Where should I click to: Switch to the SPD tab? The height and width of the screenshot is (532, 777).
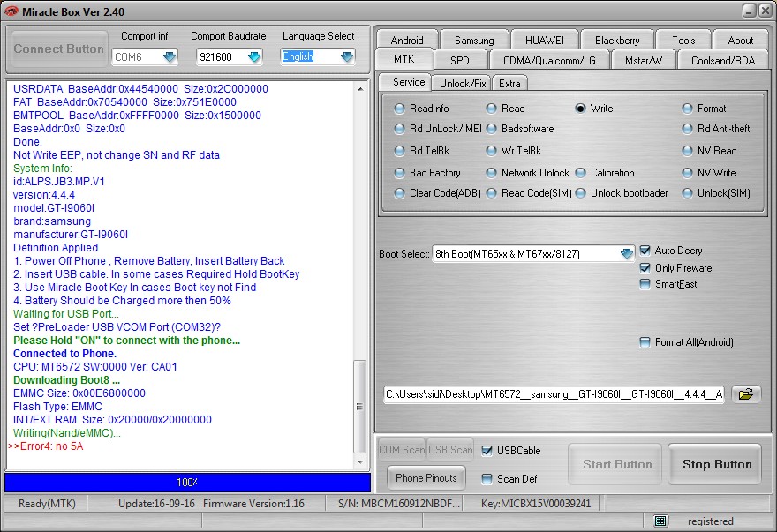459,60
